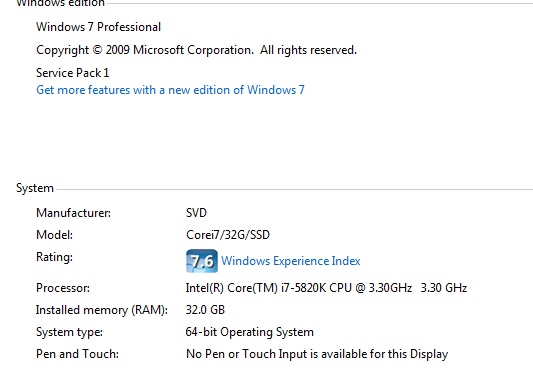Screen dimensions: 533x378
Task: Click the Model label
Action: click(54, 235)
